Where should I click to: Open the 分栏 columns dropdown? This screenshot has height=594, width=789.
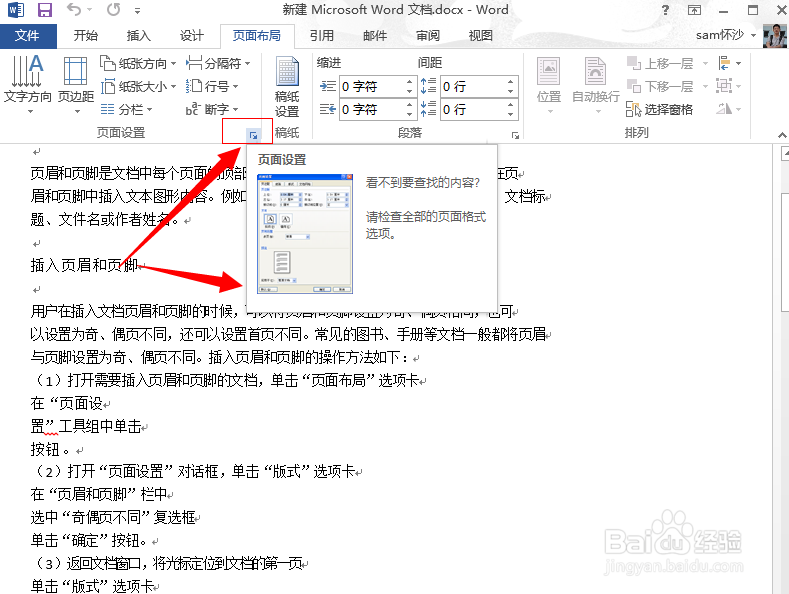pyautogui.click(x=126, y=109)
